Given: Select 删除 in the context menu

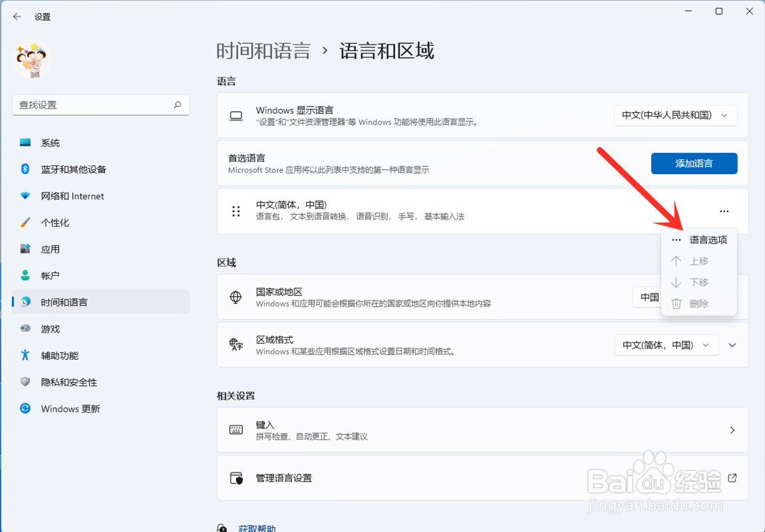Looking at the screenshot, I should point(698,304).
